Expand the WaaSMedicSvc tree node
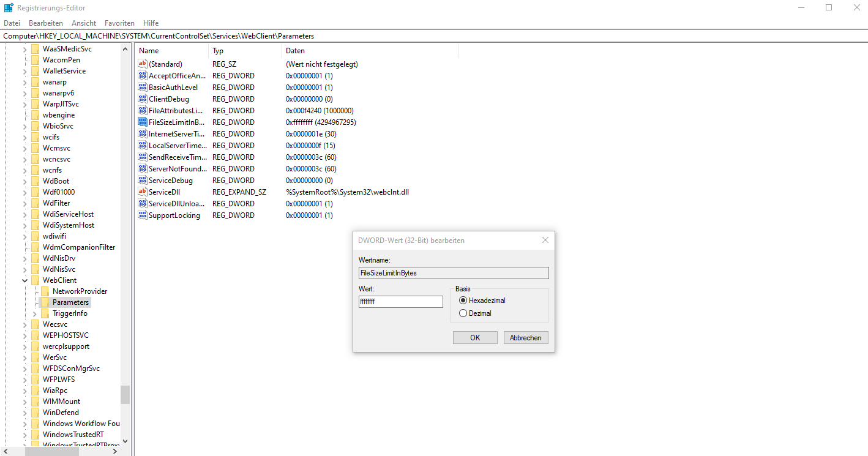 coord(25,49)
